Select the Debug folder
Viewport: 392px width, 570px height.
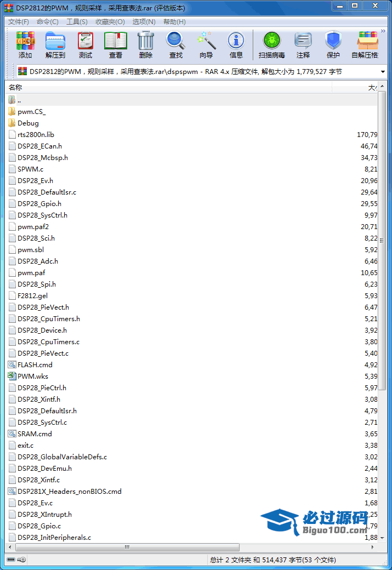coord(28,123)
